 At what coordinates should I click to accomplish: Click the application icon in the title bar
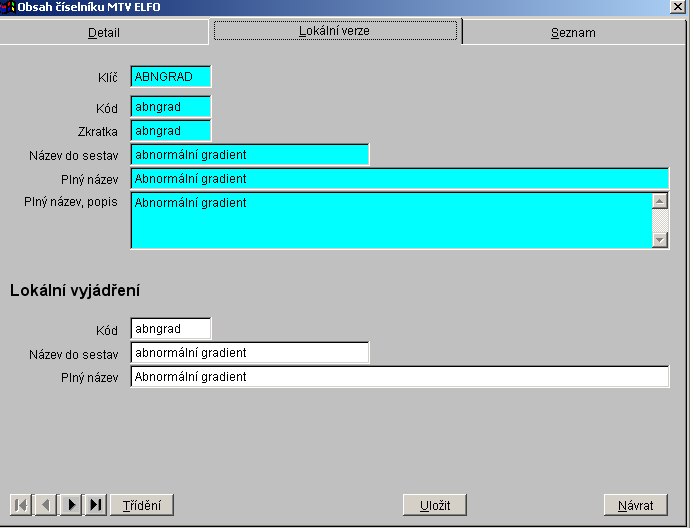[x=8, y=7]
